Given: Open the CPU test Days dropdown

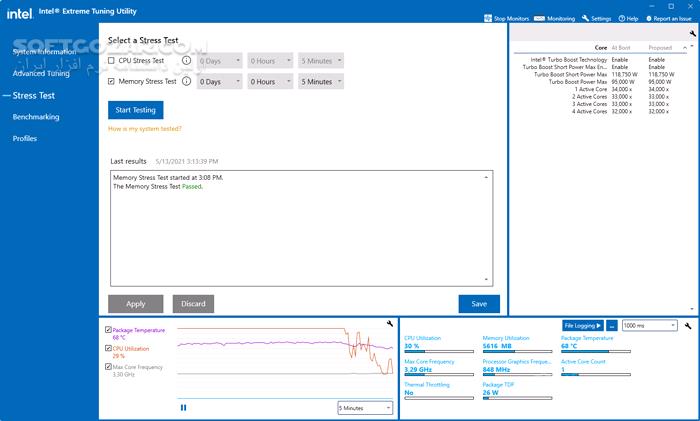Looking at the screenshot, I should coord(220,61).
